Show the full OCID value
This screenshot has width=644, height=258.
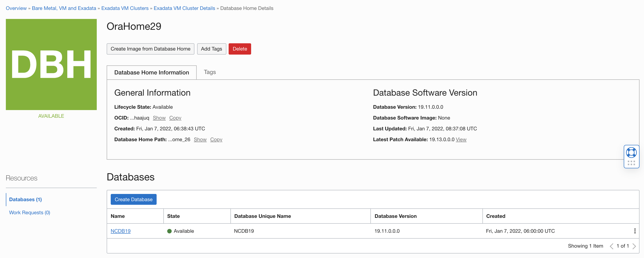tap(159, 118)
